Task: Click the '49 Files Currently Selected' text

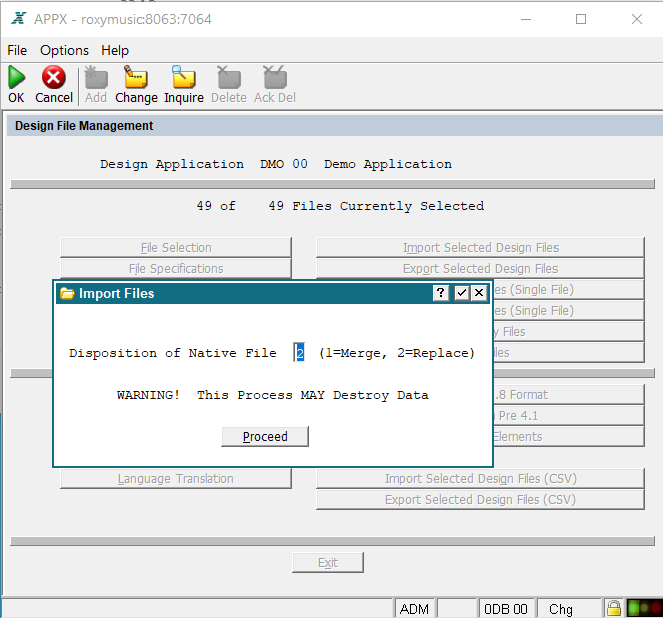Action: 376,206
